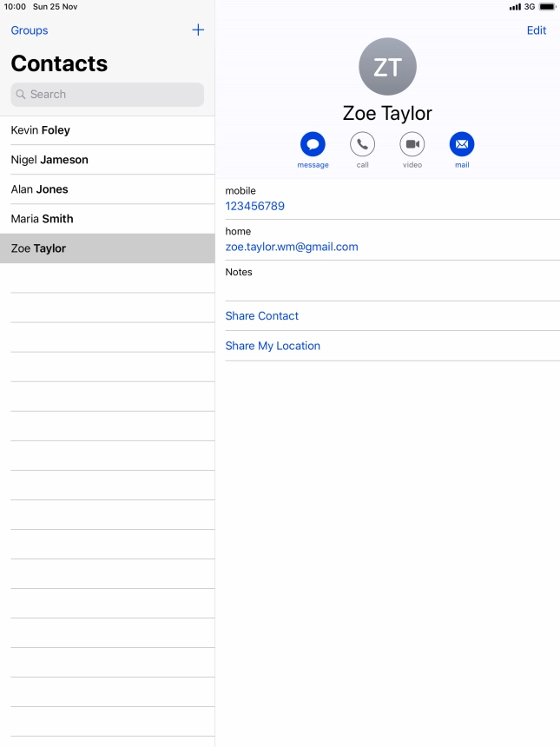This screenshot has width=560, height=747.
Task: Tap Share Contact
Action: [262, 316]
